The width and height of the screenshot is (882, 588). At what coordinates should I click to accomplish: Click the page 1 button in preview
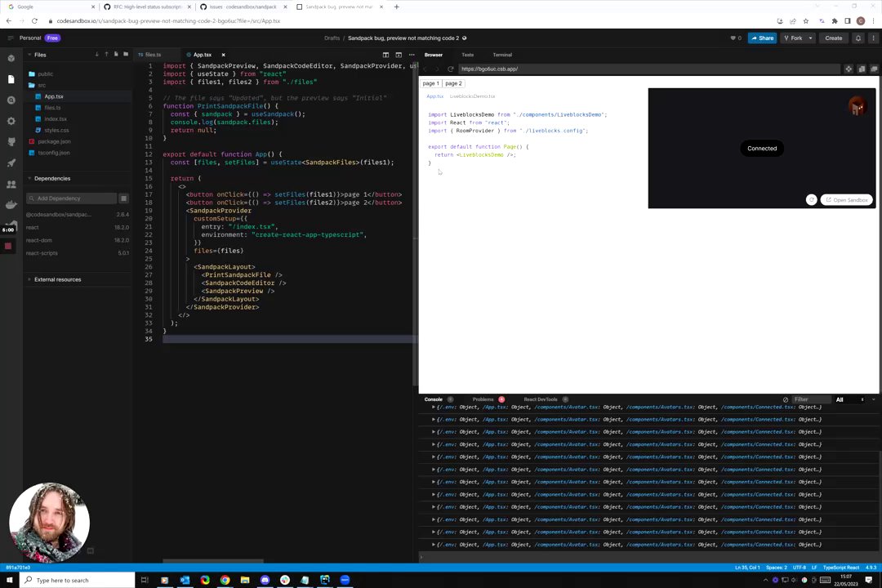431,83
